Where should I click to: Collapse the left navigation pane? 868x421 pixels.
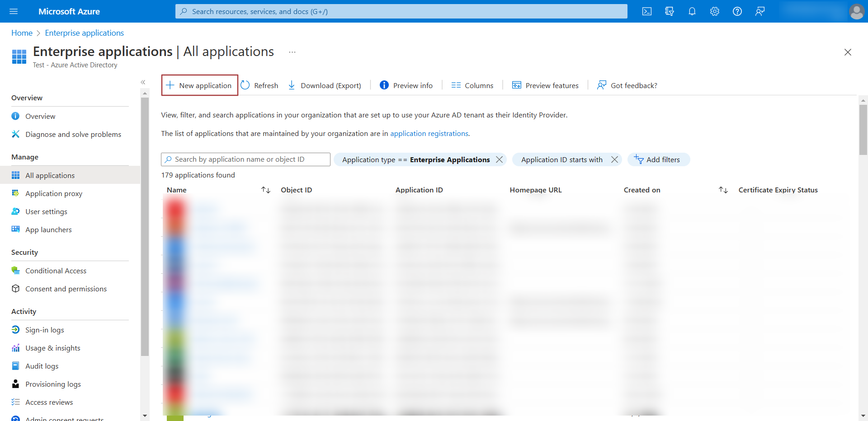pyautogui.click(x=143, y=82)
